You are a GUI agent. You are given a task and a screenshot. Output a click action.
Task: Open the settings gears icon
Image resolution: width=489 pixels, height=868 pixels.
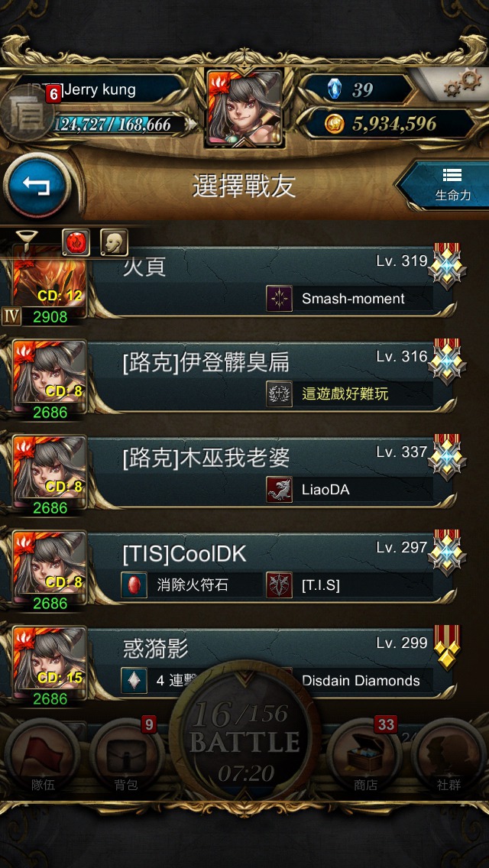tap(463, 84)
